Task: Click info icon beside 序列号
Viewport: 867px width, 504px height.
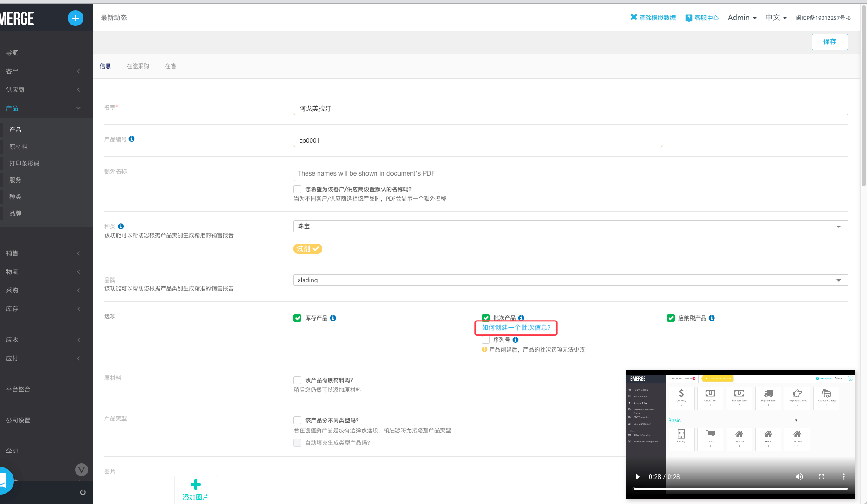Action: 516,340
